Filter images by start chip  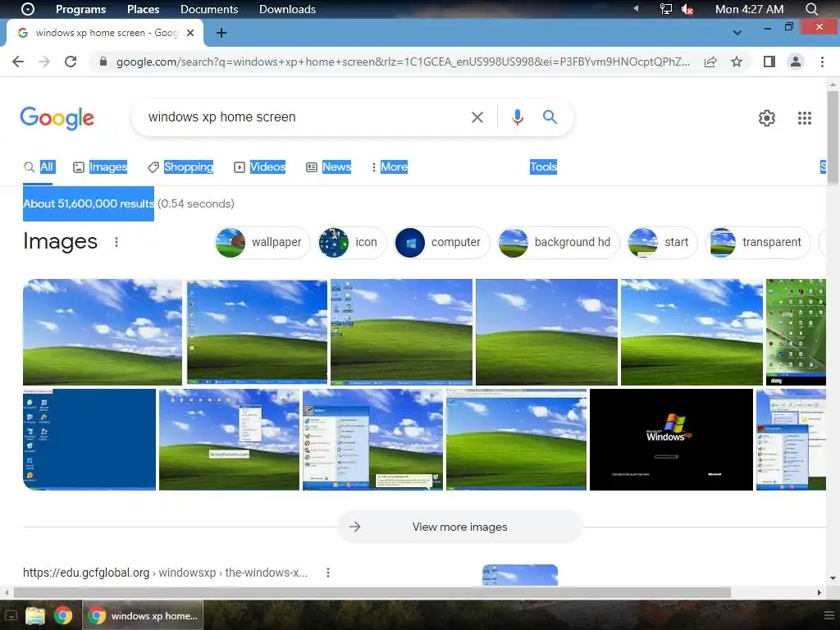(x=662, y=242)
